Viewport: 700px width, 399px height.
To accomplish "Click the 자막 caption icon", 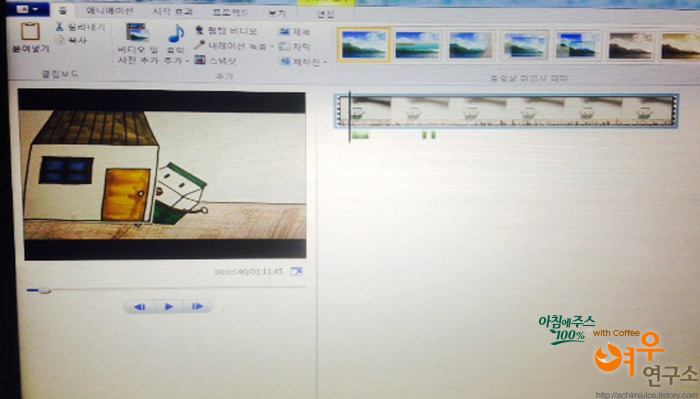I will point(284,46).
